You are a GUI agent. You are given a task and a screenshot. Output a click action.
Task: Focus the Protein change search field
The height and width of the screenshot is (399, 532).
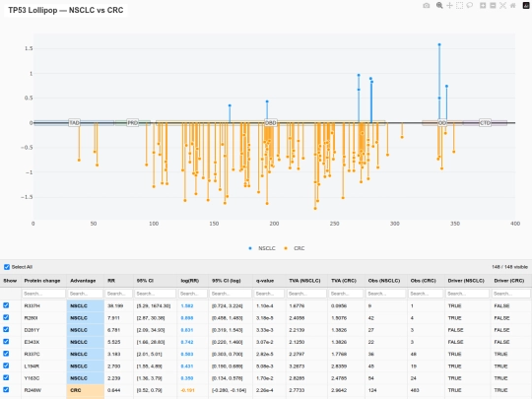(x=43, y=294)
